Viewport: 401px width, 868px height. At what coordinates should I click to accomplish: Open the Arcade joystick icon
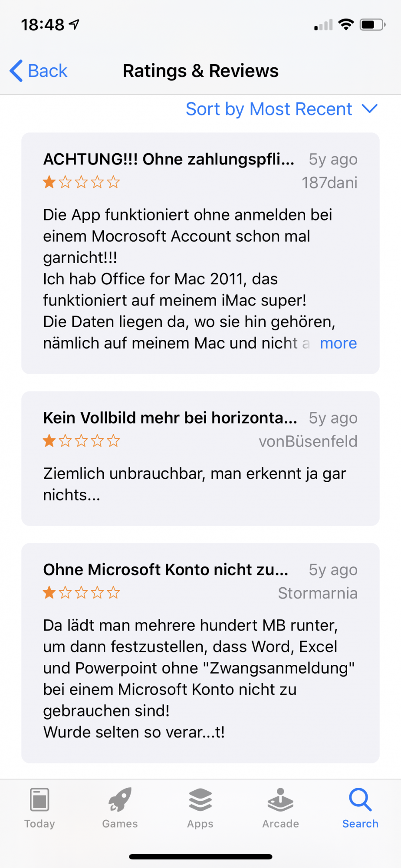pyautogui.click(x=280, y=799)
